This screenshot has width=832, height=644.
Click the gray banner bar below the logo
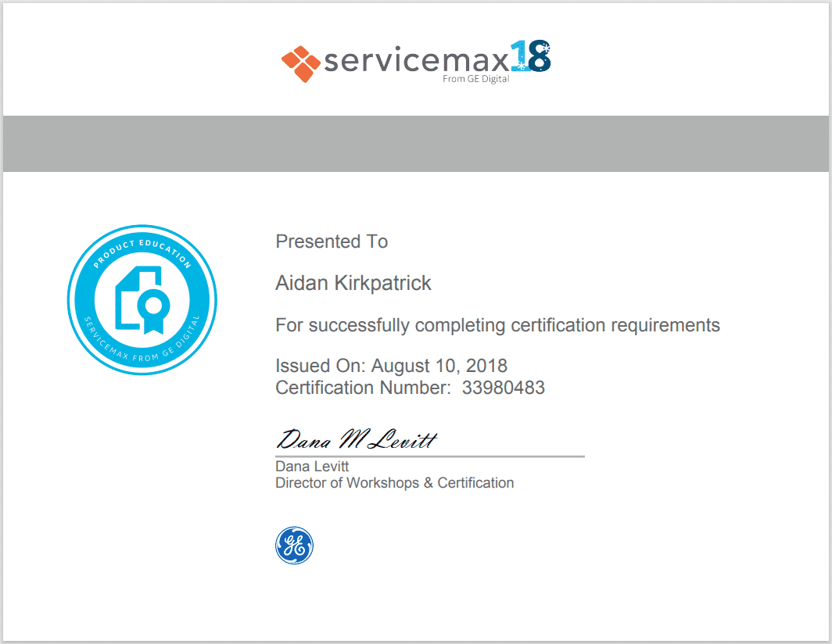click(x=416, y=144)
